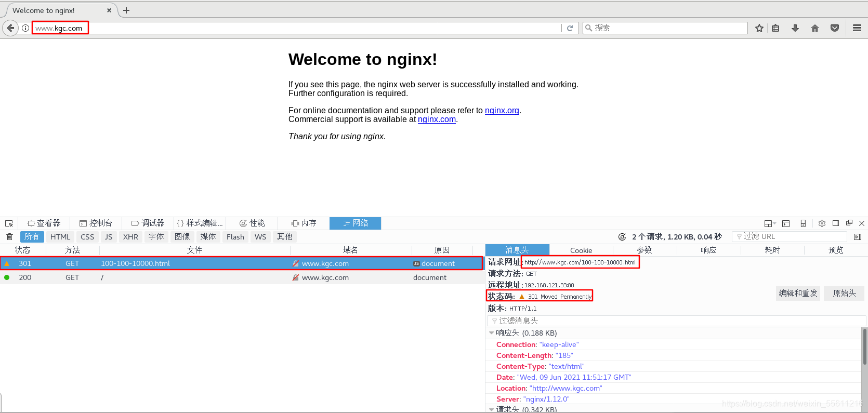The height and width of the screenshot is (413, 868).
Task: Toggle the CSS request filter
Action: [87, 237]
